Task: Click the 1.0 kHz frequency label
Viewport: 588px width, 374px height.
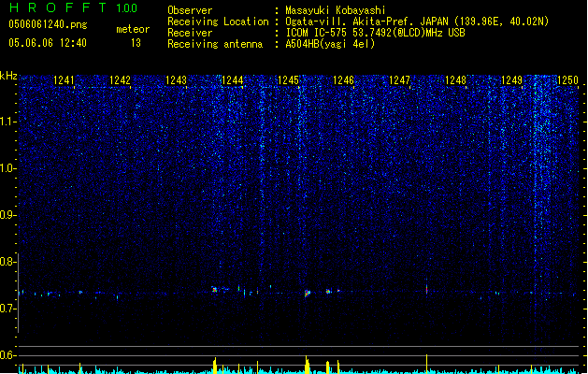Action: click(x=7, y=168)
